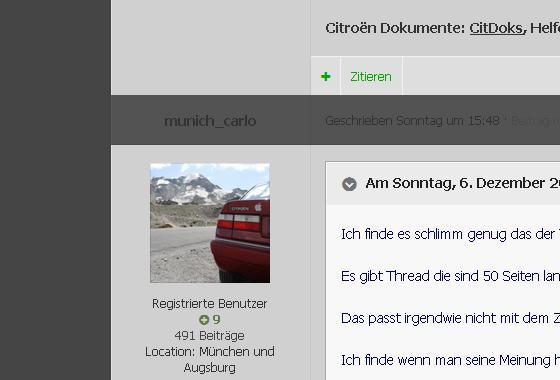Click the 'Citroën Dokumente:' signature text

395,28
